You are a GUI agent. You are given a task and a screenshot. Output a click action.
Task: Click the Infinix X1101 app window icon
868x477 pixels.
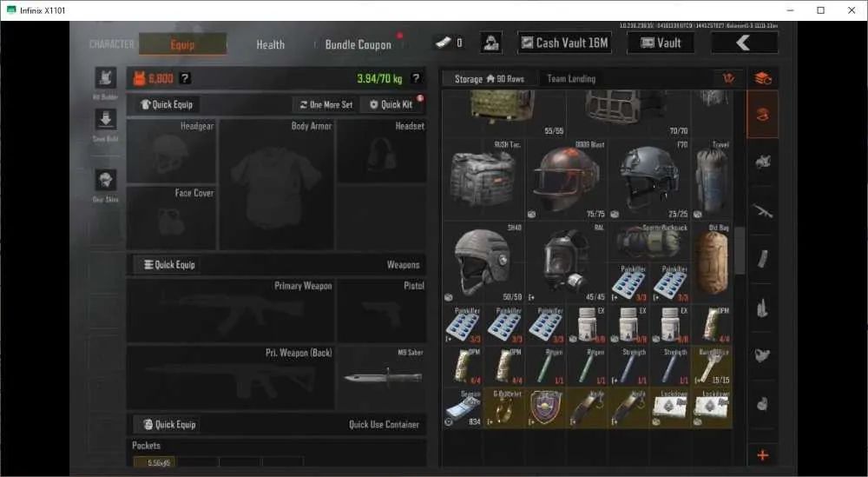pos(10,10)
